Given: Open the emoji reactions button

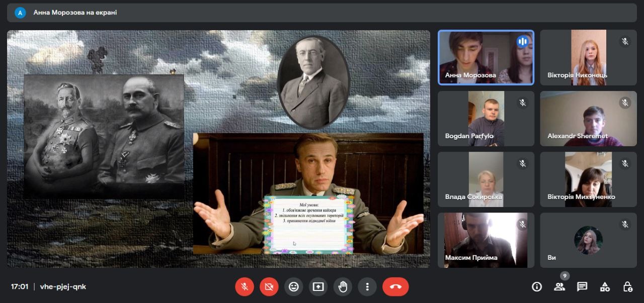Looking at the screenshot, I should [x=293, y=287].
